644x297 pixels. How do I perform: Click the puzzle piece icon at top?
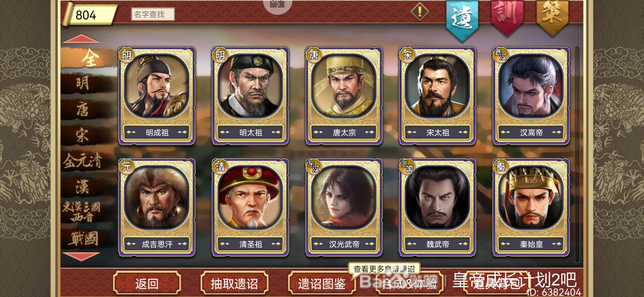(277, 4)
